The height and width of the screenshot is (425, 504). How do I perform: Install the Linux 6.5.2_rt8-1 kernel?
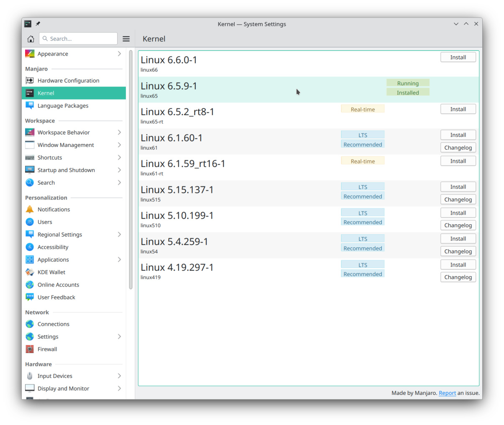pyautogui.click(x=458, y=109)
